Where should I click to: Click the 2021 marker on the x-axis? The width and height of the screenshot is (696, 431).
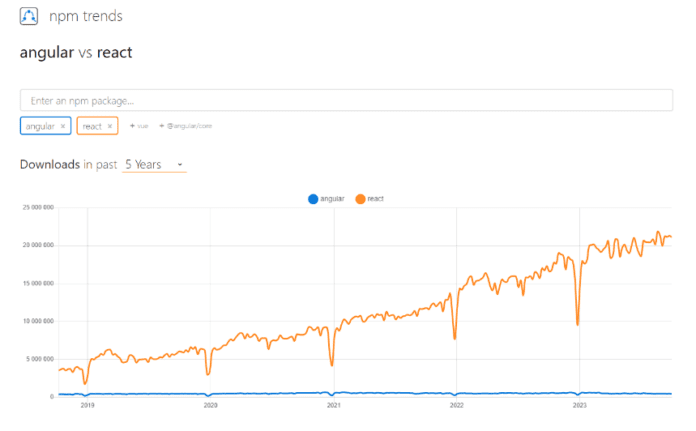tap(334, 406)
